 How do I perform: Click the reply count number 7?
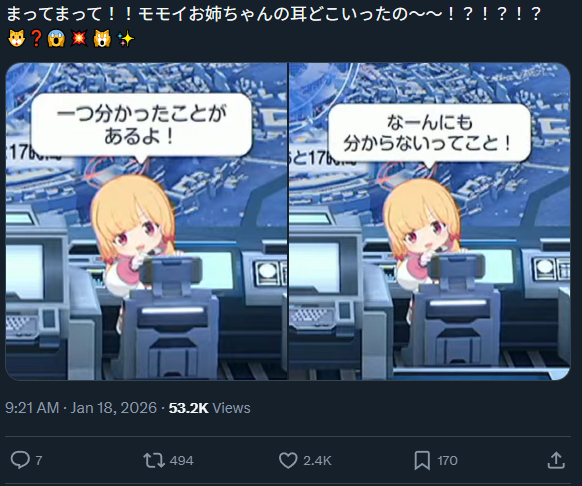pyautogui.click(x=38, y=461)
